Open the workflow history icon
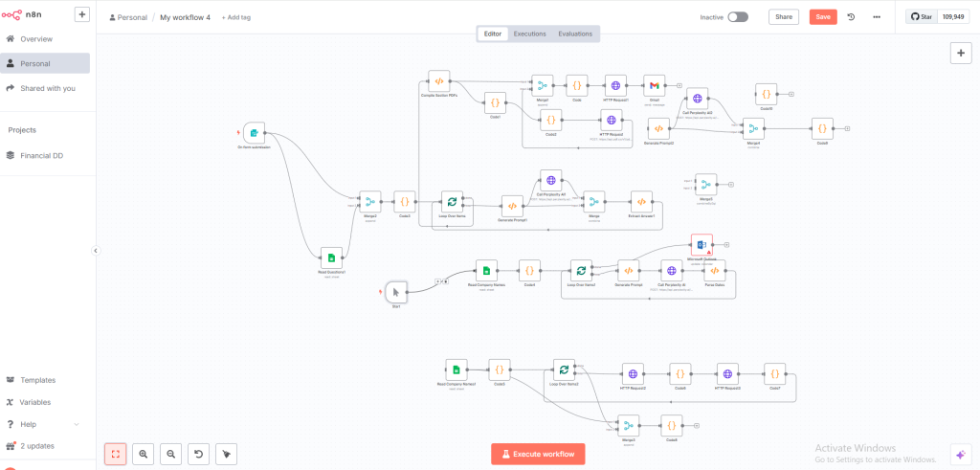This screenshot has width=980, height=470. click(851, 17)
